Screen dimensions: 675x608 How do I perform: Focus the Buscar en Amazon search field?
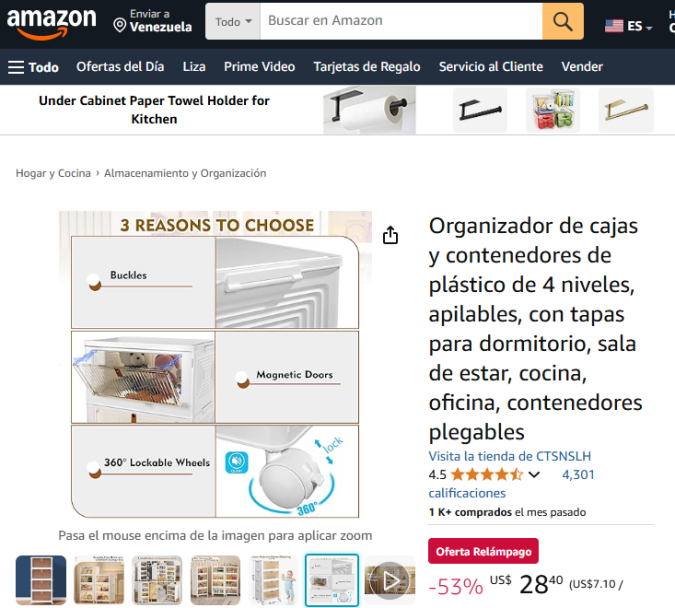pyautogui.click(x=401, y=22)
